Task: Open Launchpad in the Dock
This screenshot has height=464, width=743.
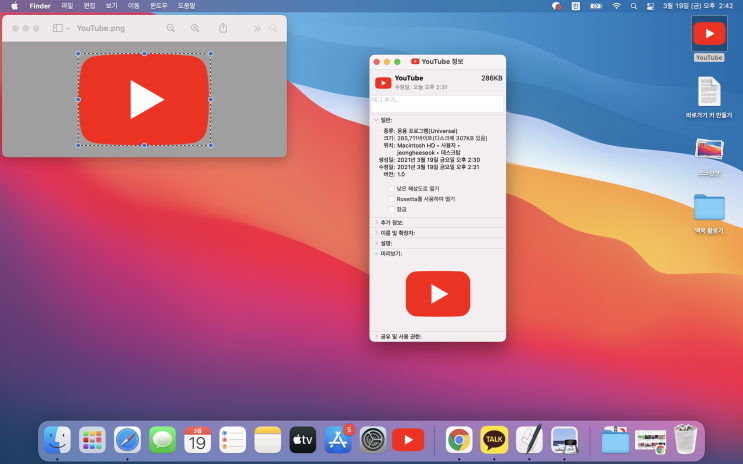Action: [x=92, y=440]
